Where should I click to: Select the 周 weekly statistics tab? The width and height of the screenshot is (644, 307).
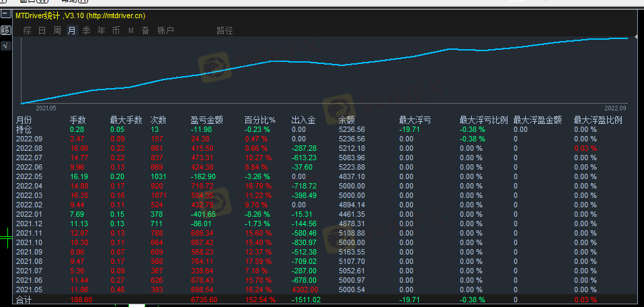click(56, 30)
